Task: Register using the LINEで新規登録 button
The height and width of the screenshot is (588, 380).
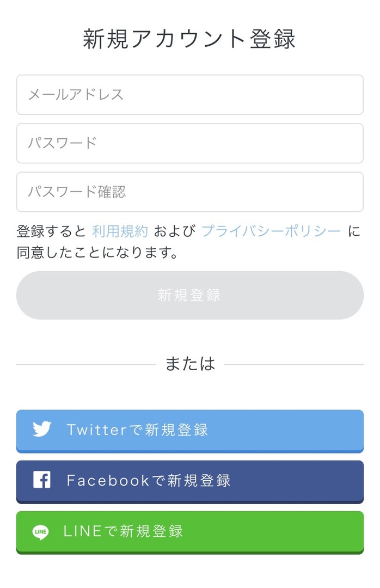Action: 189,531
